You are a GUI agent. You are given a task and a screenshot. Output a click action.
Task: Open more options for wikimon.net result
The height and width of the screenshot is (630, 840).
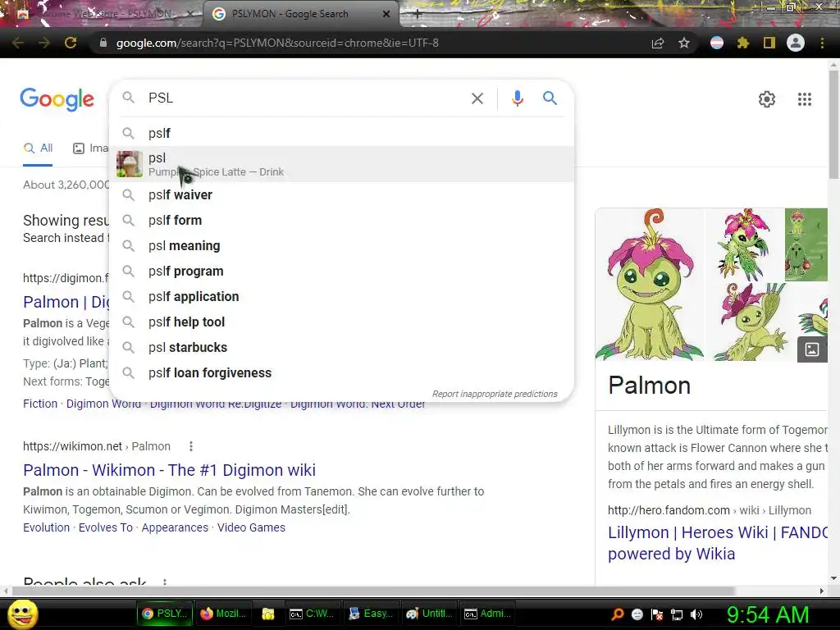(190, 446)
